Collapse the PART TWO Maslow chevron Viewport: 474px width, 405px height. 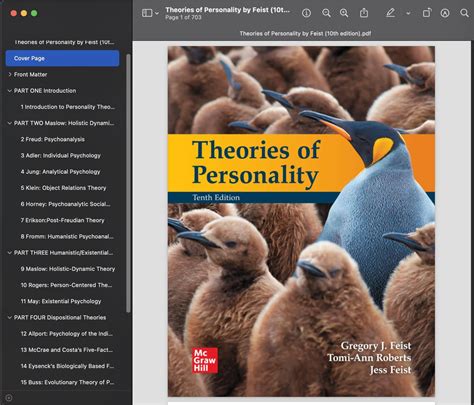(x=10, y=123)
